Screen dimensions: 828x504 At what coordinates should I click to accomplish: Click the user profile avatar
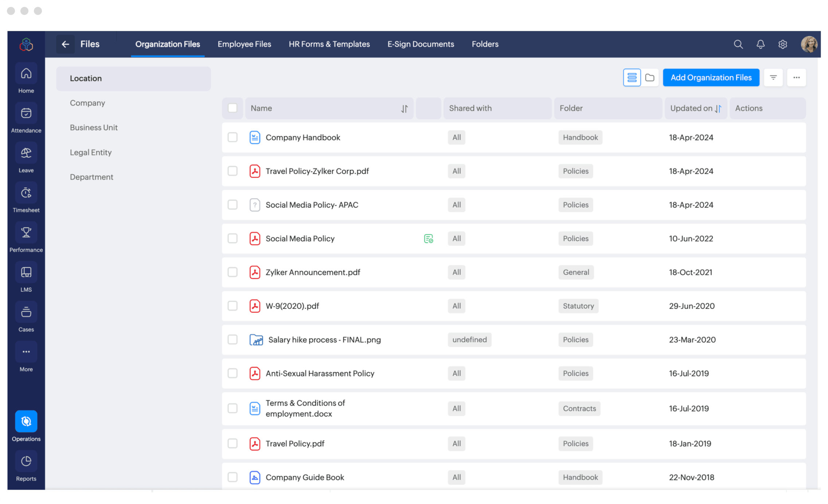click(809, 44)
